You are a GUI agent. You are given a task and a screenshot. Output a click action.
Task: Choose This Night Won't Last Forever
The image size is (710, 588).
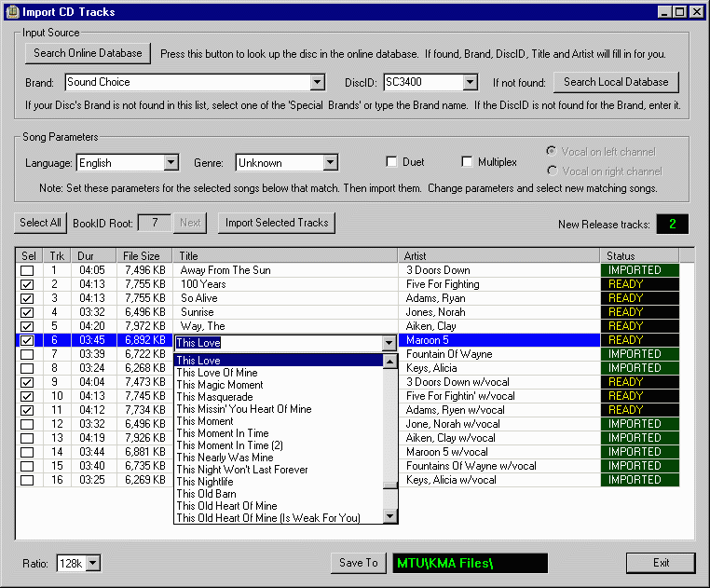(x=279, y=470)
